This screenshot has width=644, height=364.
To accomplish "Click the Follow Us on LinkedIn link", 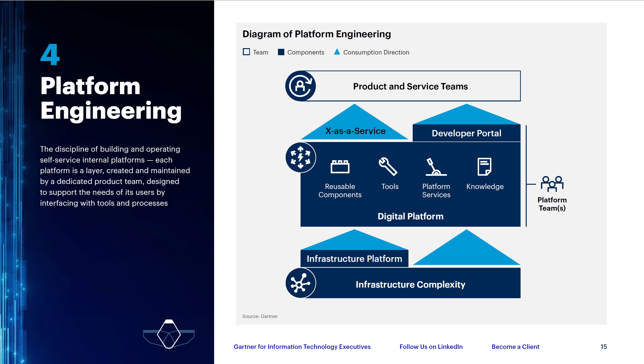I will tap(431, 347).
